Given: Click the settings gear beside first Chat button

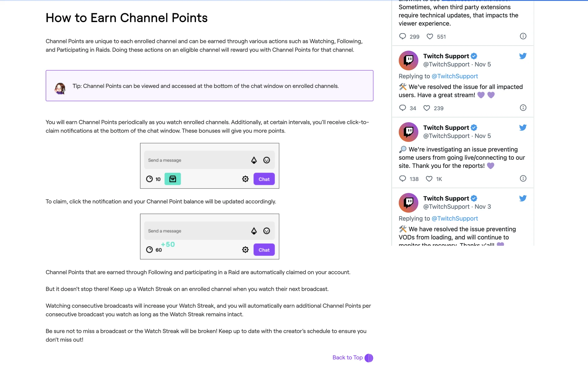Looking at the screenshot, I should tap(245, 179).
